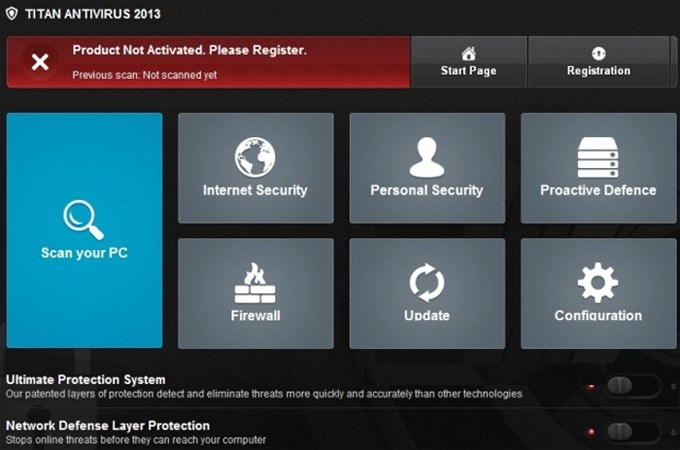
Task: Click the Proactive Defence text label
Action: click(598, 190)
